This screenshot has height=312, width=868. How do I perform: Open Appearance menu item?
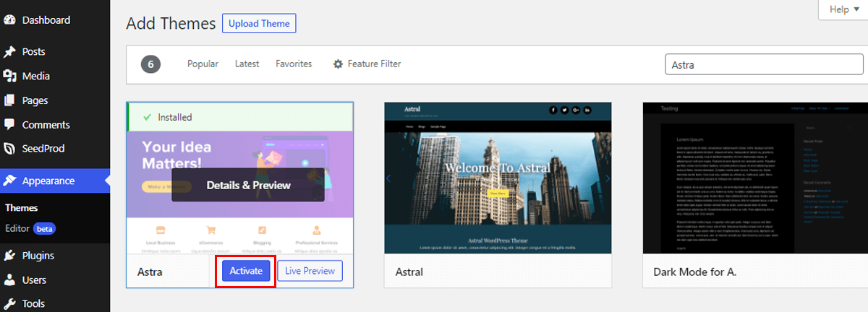(x=55, y=181)
